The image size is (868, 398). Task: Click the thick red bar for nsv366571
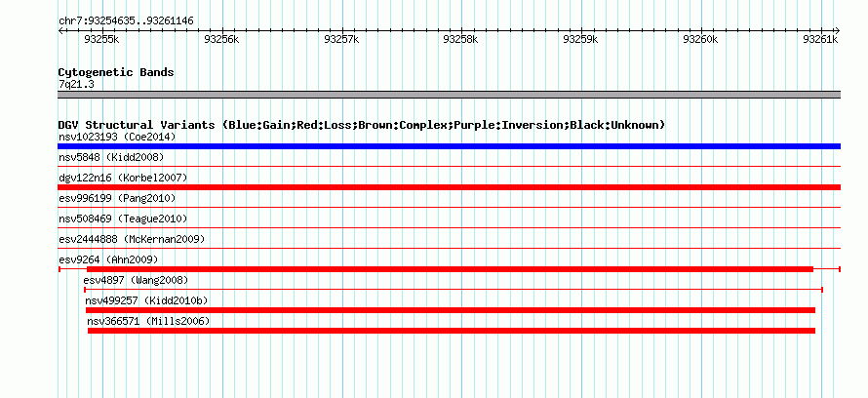point(452,331)
